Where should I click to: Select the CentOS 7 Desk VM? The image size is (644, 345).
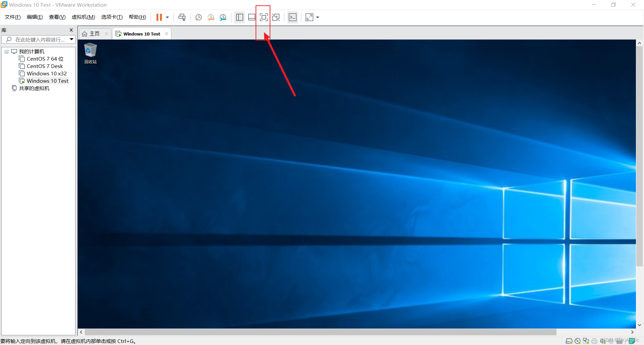[x=45, y=66]
